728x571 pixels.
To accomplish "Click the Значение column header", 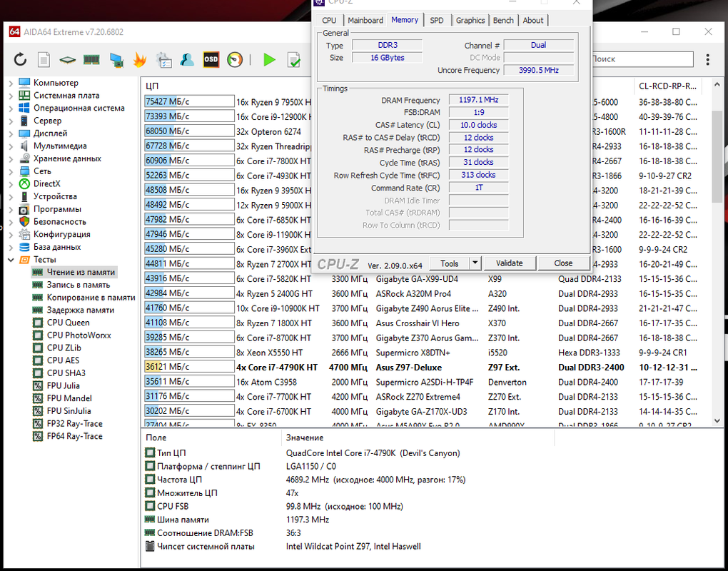I will (x=305, y=438).
